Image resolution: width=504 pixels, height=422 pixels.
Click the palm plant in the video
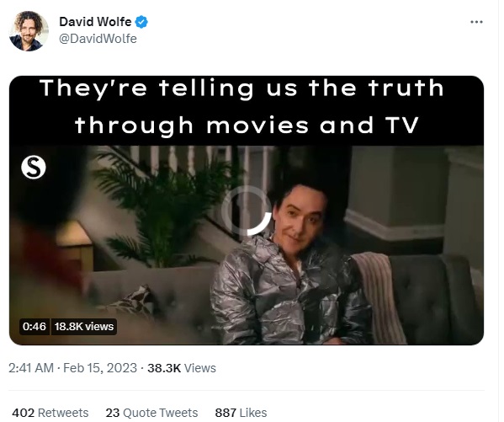pos(164,206)
